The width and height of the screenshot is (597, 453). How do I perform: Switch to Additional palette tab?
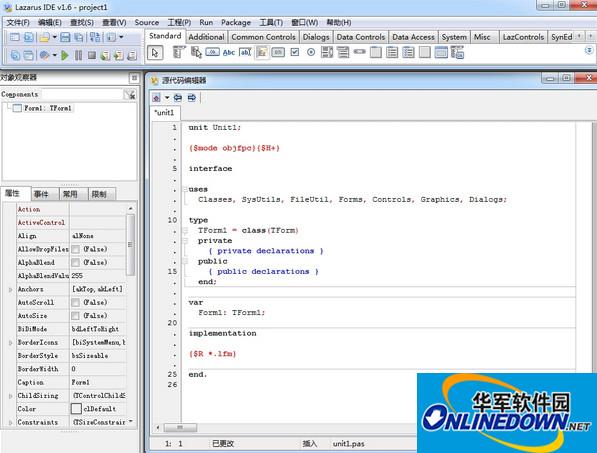[x=206, y=37]
